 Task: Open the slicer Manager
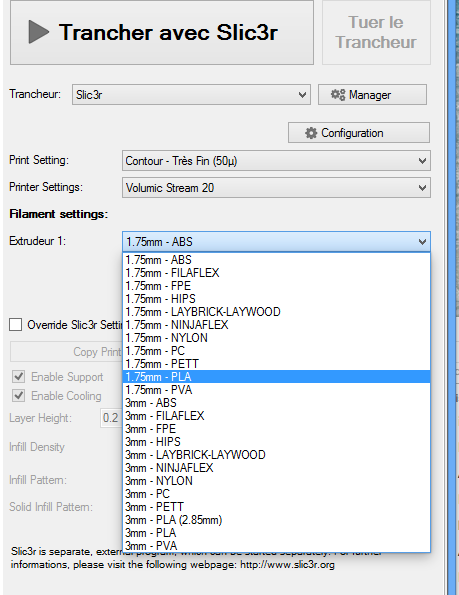click(x=372, y=94)
